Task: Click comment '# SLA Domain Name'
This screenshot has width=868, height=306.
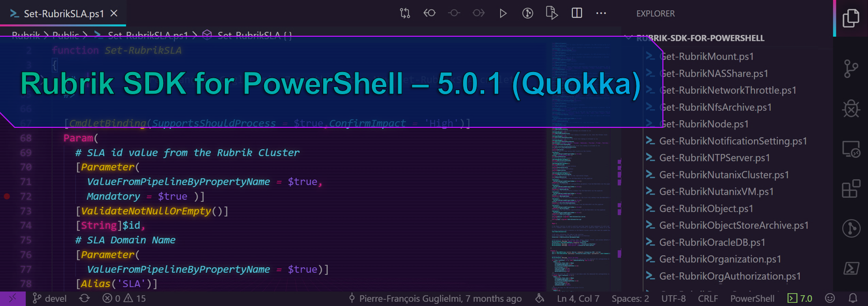Action: [x=125, y=240]
